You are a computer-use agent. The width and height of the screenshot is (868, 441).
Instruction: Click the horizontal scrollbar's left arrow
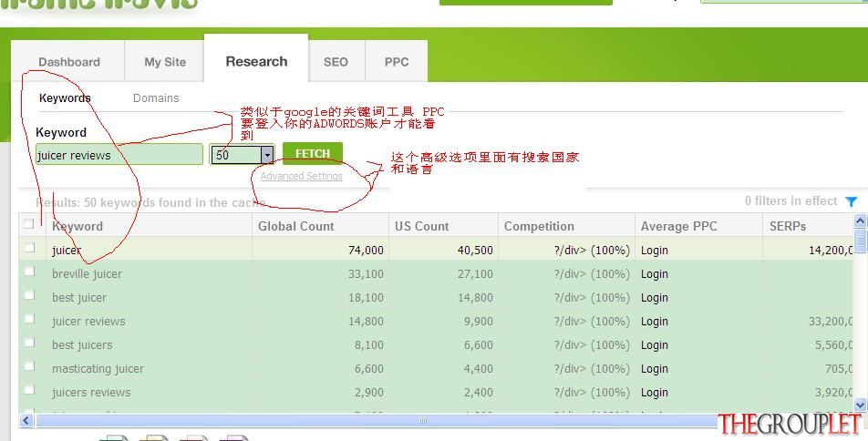click(26, 421)
